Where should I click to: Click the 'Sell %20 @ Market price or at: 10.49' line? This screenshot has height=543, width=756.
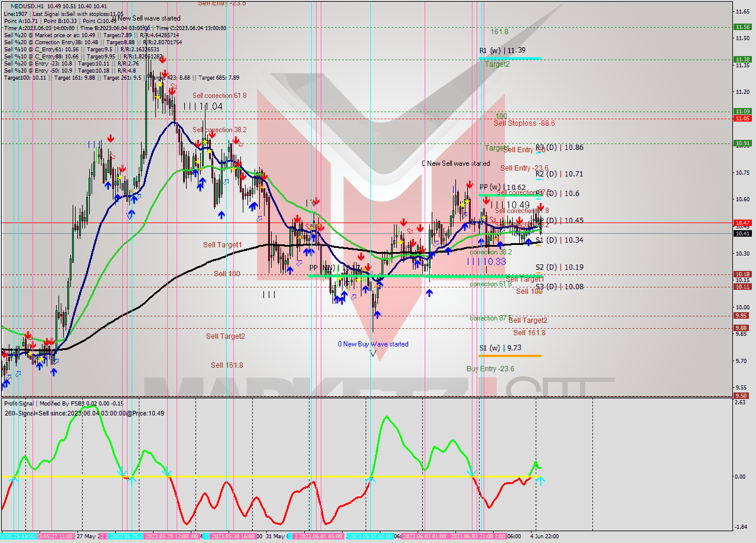pos(93,35)
